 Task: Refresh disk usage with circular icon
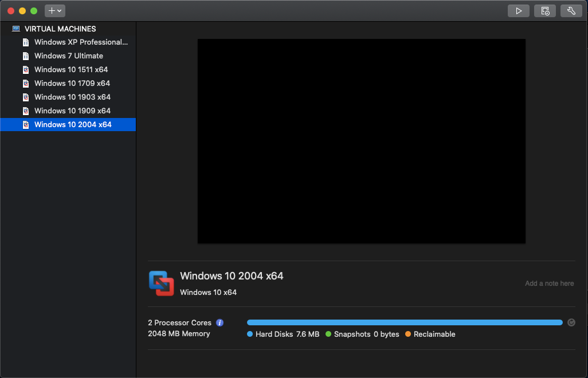tap(571, 322)
